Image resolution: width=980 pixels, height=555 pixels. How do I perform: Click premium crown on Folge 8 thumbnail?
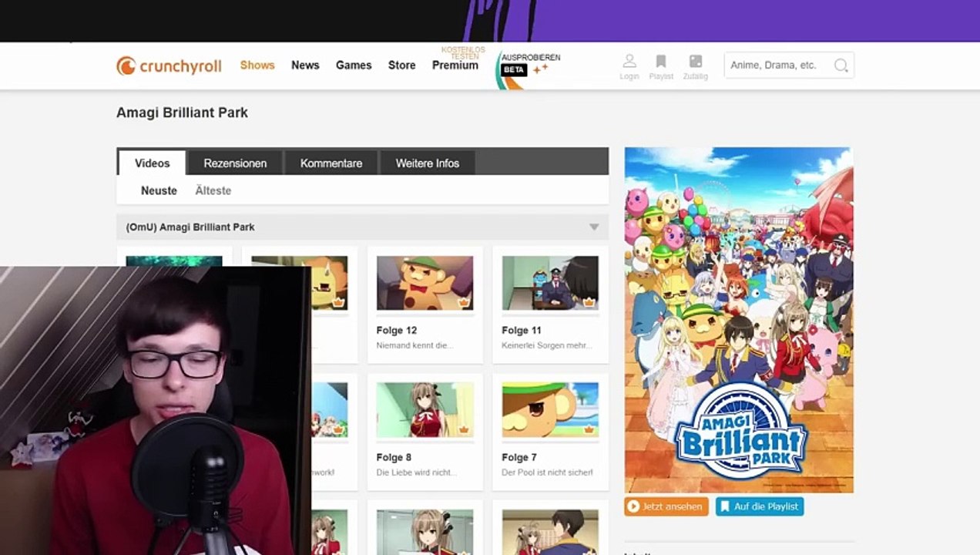click(463, 429)
